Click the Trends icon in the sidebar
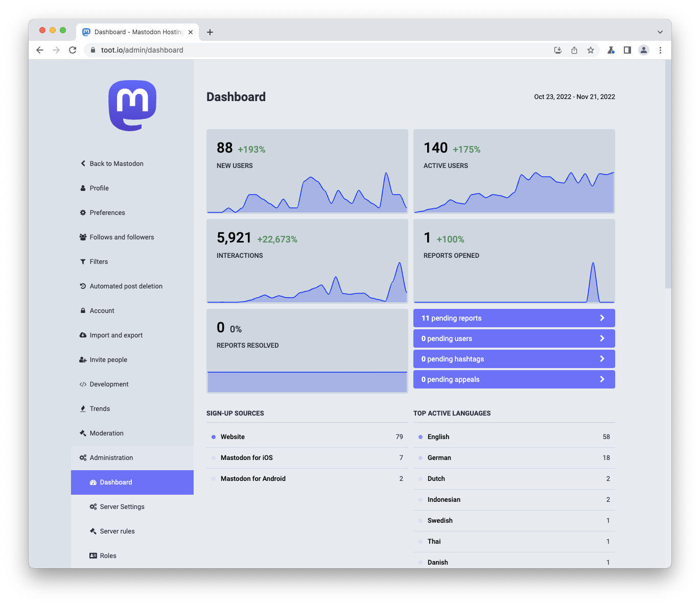The image size is (700, 606). (83, 408)
